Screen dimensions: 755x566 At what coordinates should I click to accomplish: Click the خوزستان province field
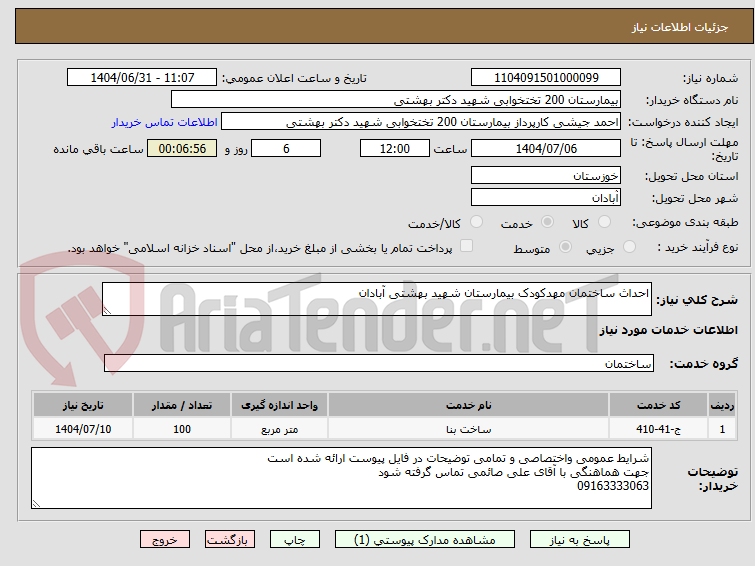(546, 176)
